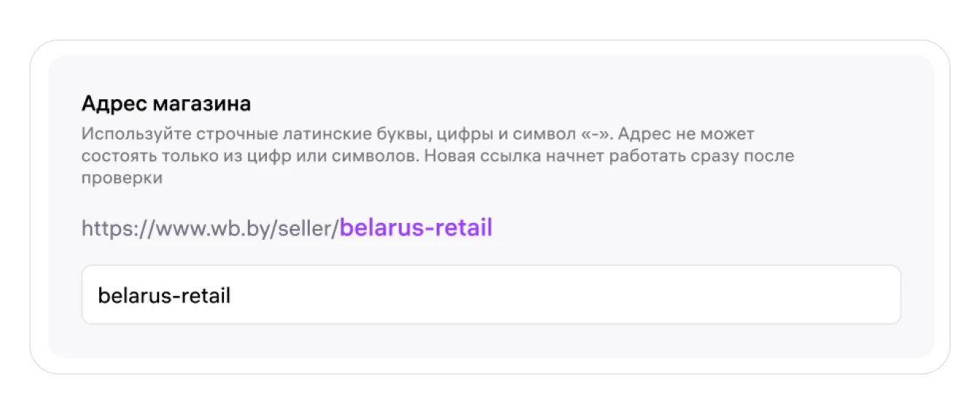The height and width of the screenshot is (414, 980).
Task: Click the word "retail" in the purple slug
Action: click(x=463, y=228)
